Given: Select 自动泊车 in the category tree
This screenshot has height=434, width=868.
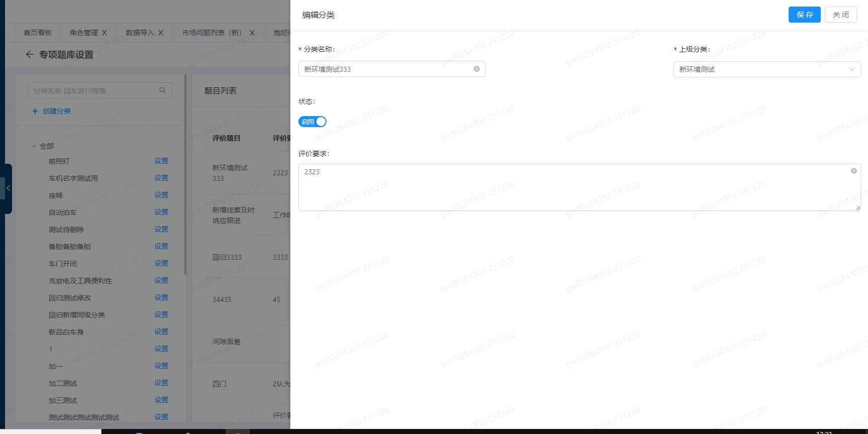Looking at the screenshot, I should 63,212.
